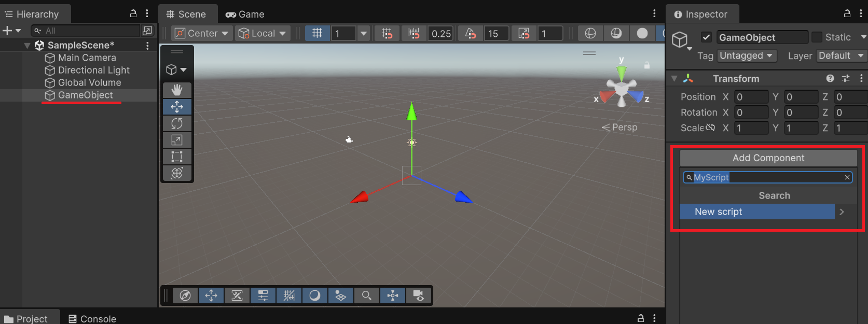Viewport: 868px width, 324px height.
Task: Toggle the Inspector panel lock icon
Action: [x=847, y=13]
